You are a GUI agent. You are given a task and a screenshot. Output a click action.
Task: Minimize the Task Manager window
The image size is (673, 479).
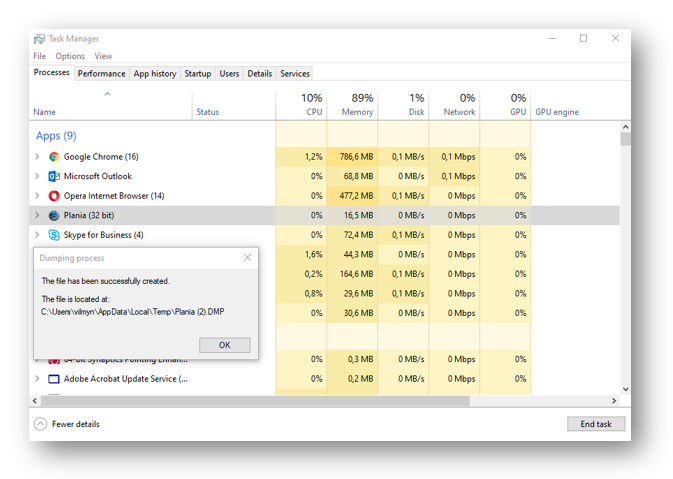point(552,38)
